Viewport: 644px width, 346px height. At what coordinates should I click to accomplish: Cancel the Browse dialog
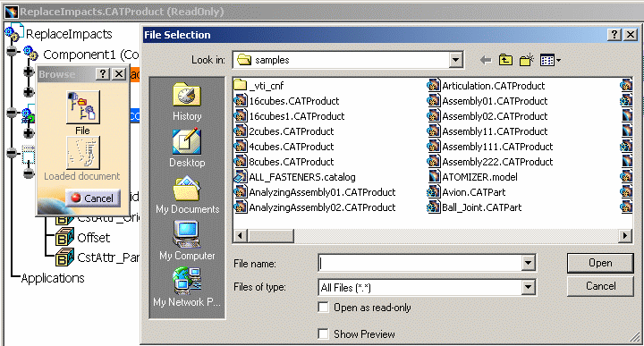(x=93, y=198)
